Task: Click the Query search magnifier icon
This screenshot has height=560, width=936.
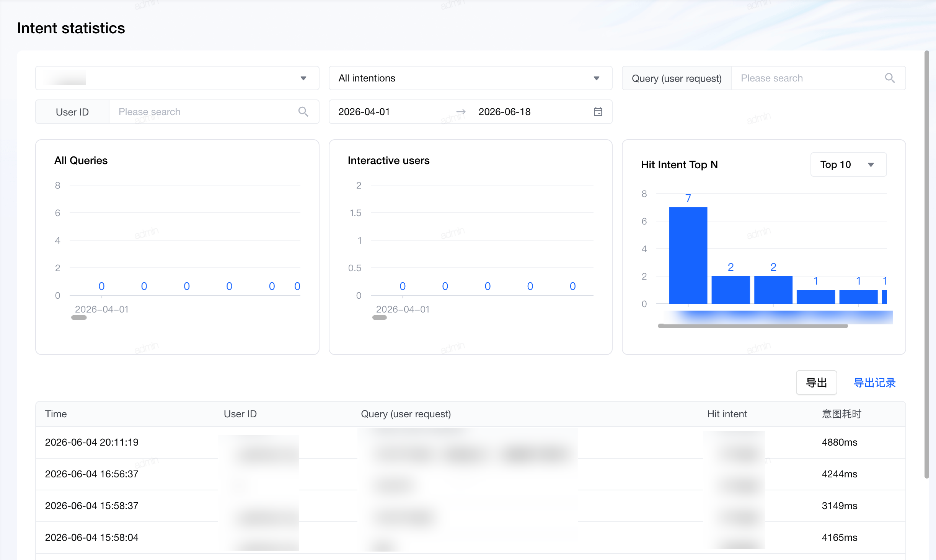Action: coord(890,78)
